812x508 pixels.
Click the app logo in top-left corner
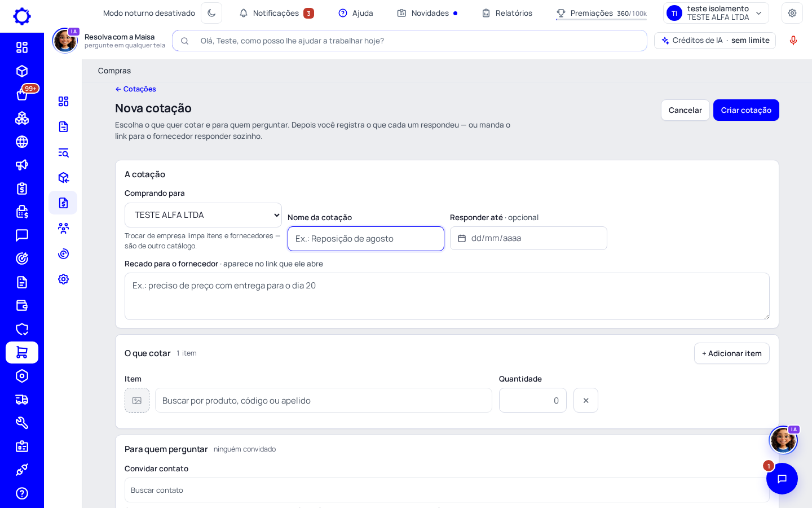click(x=22, y=16)
